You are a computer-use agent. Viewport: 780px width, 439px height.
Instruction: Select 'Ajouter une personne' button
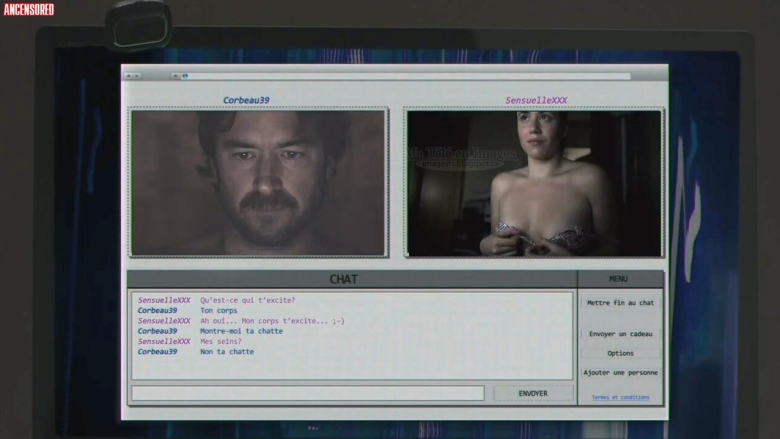click(x=620, y=373)
